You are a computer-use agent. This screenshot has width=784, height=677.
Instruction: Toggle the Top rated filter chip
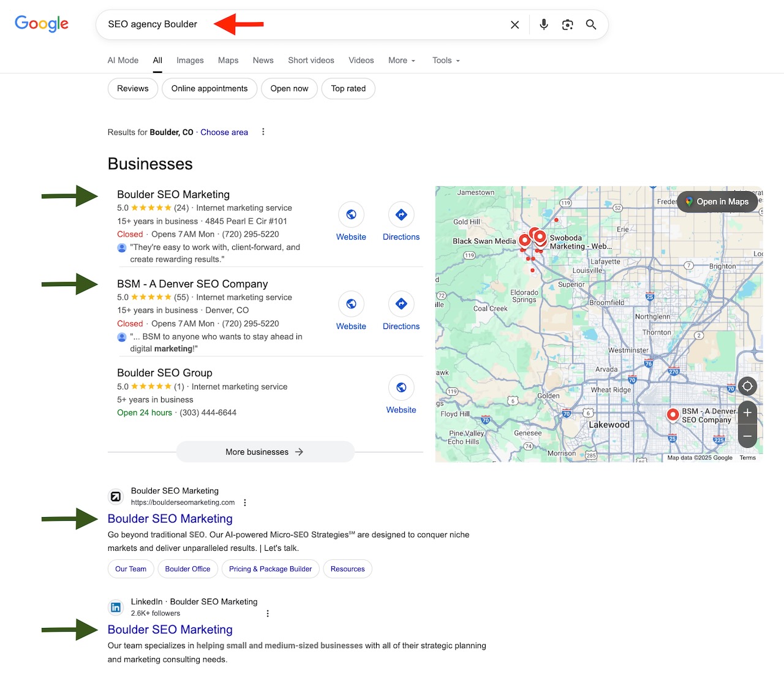coord(348,88)
